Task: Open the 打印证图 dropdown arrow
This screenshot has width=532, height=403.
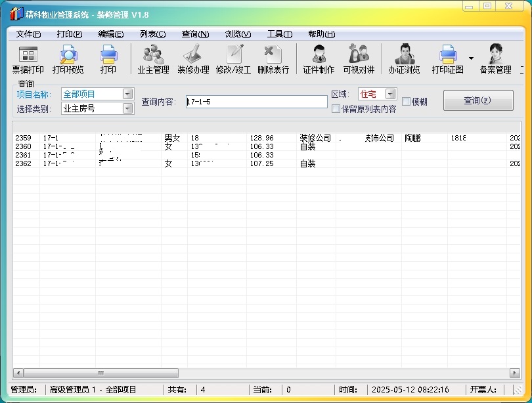Action: [x=471, y=58]
